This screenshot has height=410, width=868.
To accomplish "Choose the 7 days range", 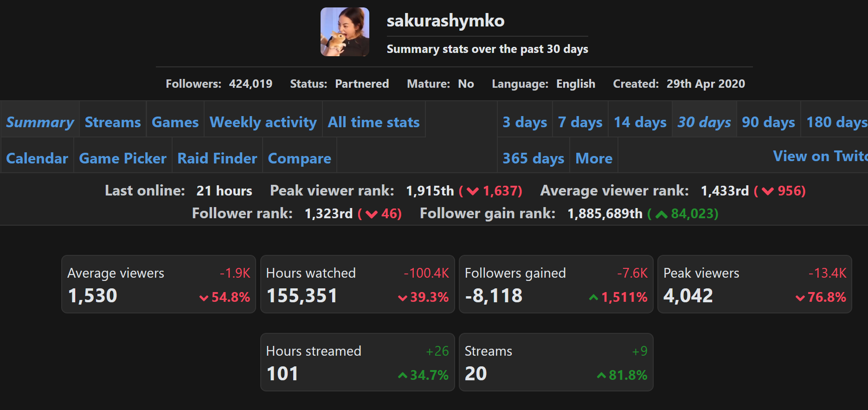I will (x=580, y=122).
